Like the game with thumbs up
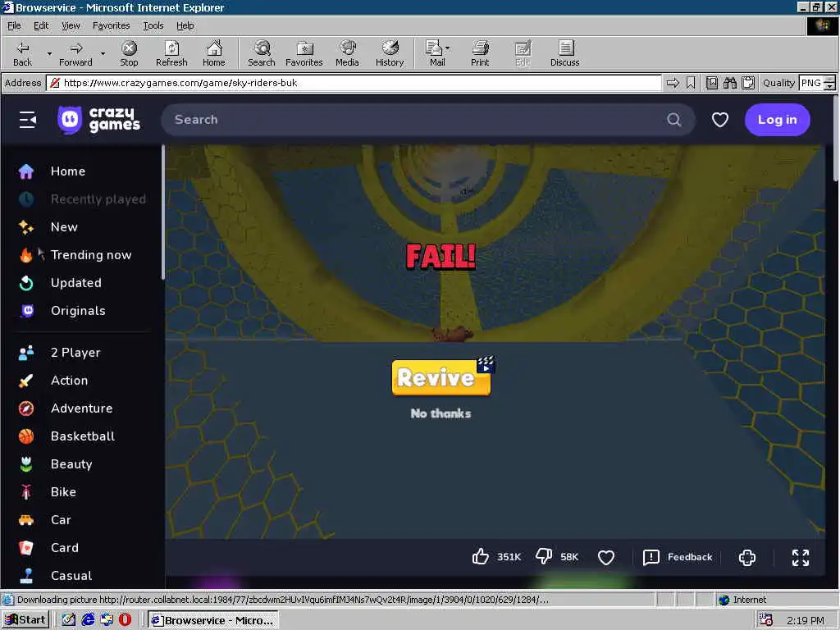The image size is (840, 630). point(481,557)
